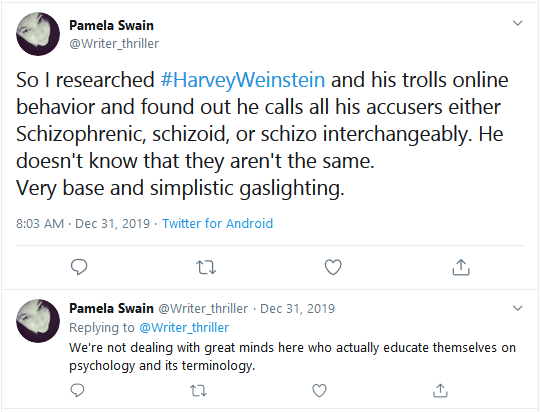Share the reply tweet

(440, 390)
